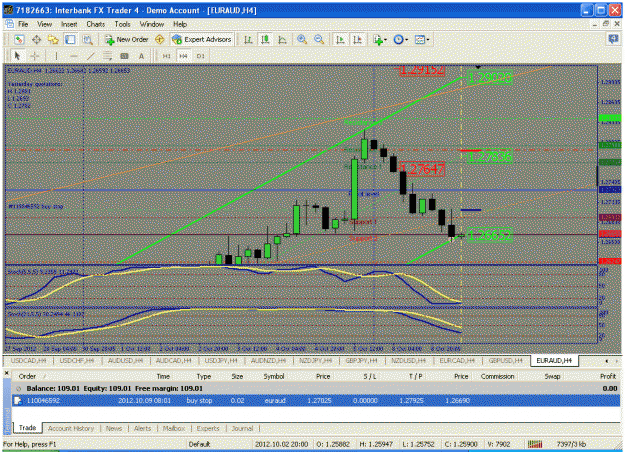Open the Mailbox terminal tab
This screenshot has height=452, width=625.
(174, 428)
